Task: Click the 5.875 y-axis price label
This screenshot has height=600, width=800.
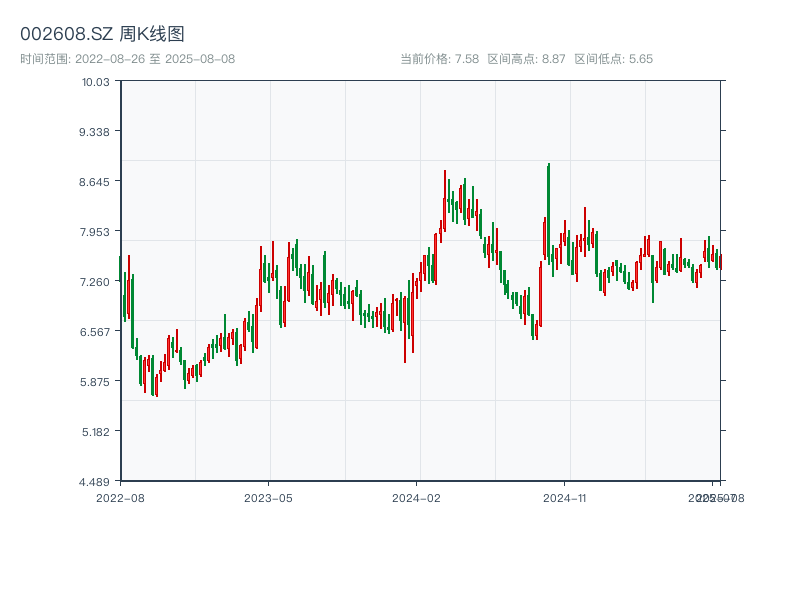Action: tap(94, 381)
